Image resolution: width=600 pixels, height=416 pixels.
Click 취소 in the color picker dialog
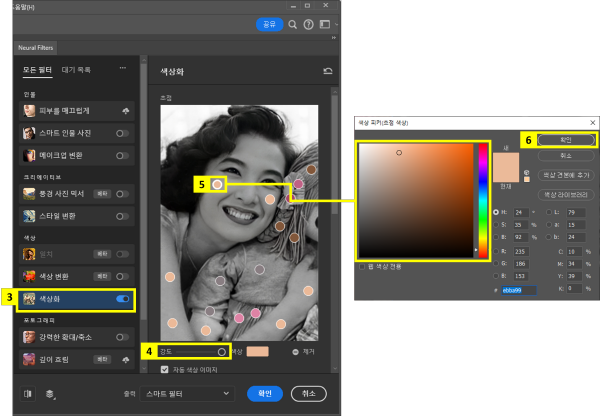(x=566, y=156)
